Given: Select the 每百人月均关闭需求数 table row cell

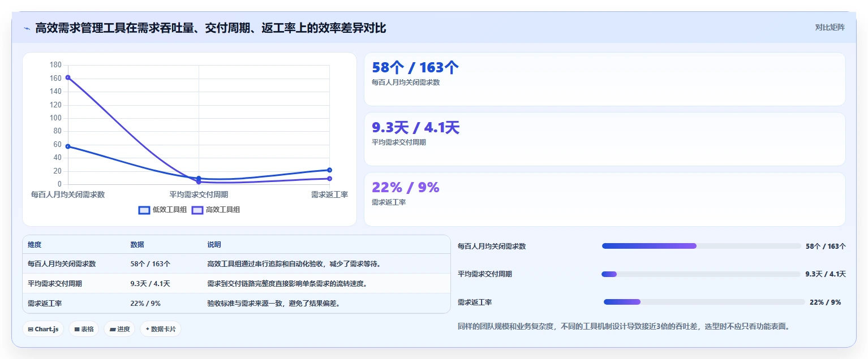Looking at the screenshot, I should [x=62, y=264].
